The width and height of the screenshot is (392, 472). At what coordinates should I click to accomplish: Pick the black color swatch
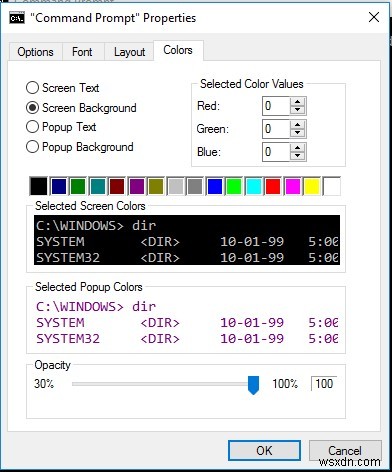(39, 186)
